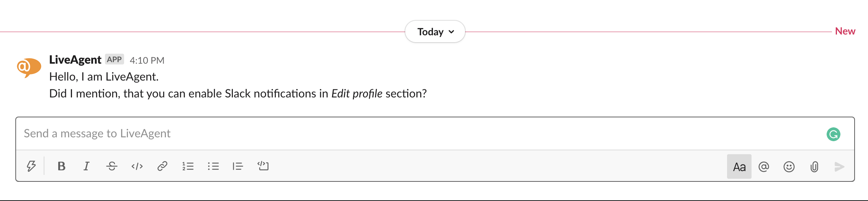Mention someone with the @ button
Viewport: 868px width, 201px height.
click(x=764, y=166)
